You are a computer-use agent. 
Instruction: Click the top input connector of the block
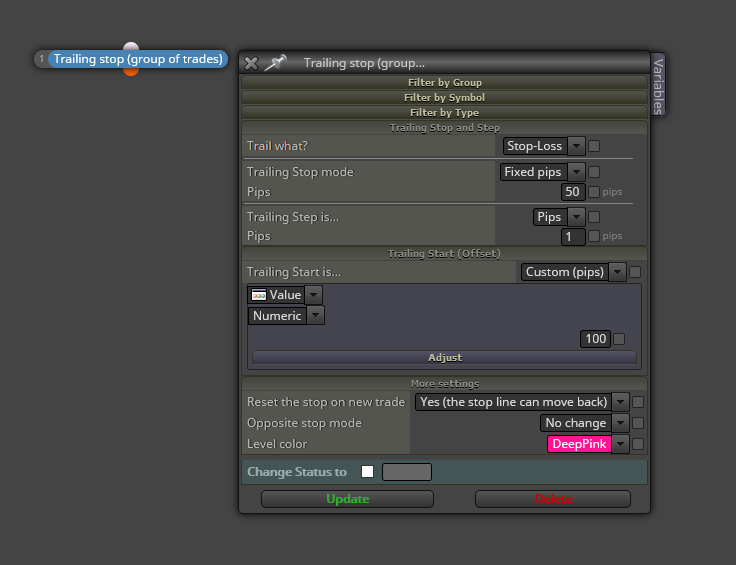coord(131,46)
